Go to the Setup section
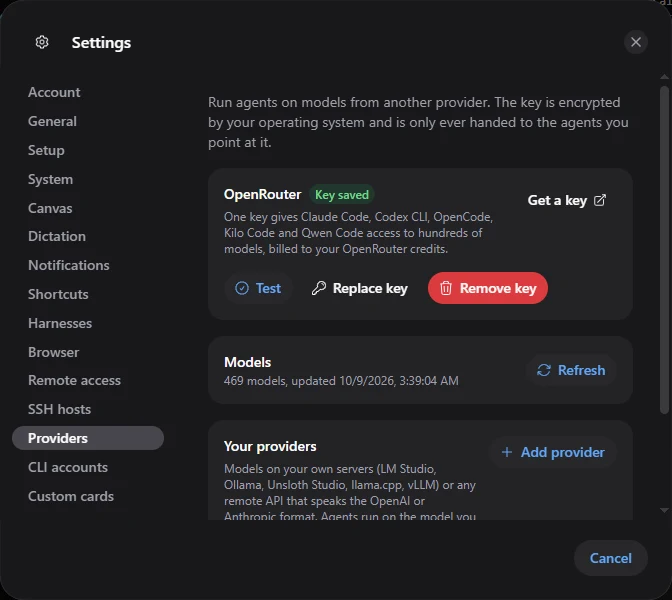Image resolution: width=672 pixels, height=600 pixels. click(46, 150)
